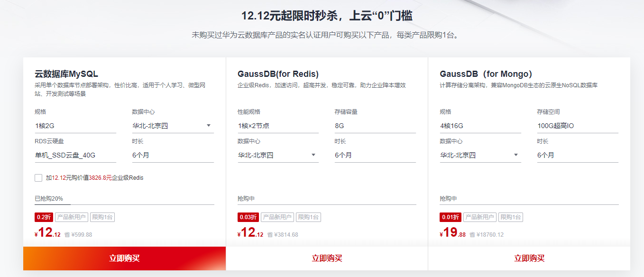Viewport: 644px width, 277px height.
Task: Click the 1核×2节点 性能规格 field
Action: [278, 126]
